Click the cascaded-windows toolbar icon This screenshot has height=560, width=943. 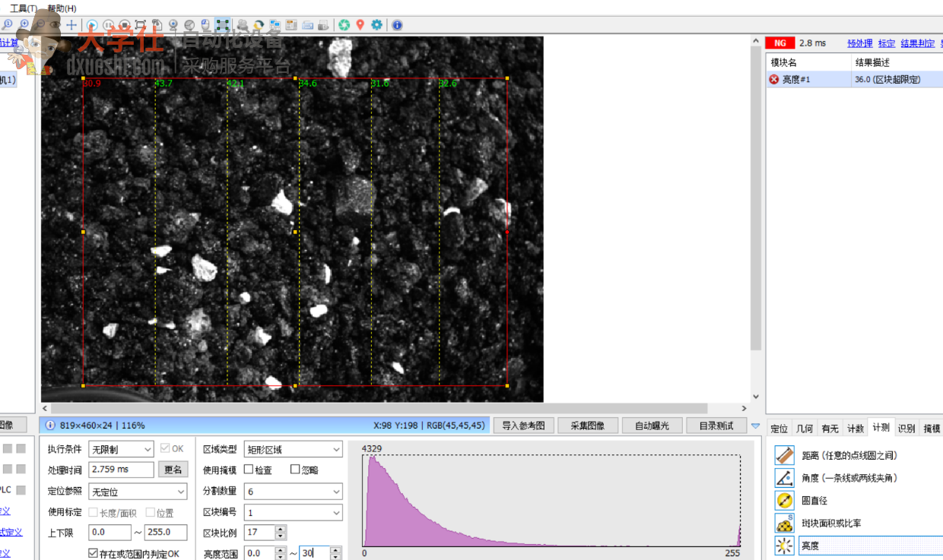click(x=275, y=25)
